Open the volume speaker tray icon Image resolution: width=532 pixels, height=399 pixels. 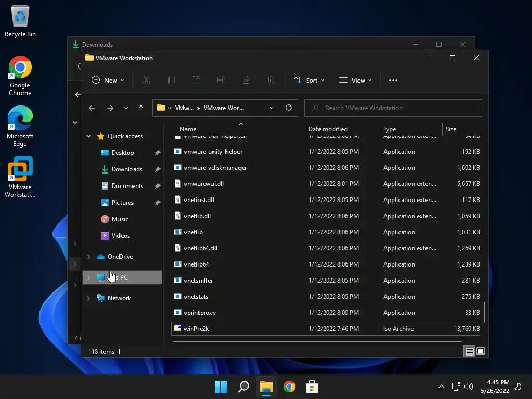(469, 387)
